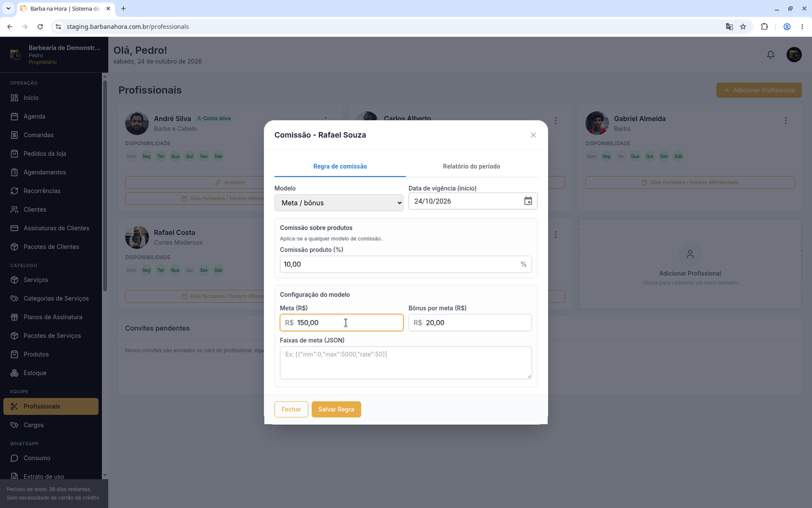This screenshot has width=812, height=508.
Task: Bookmark this page with the star icon
Action: point(743,26)
